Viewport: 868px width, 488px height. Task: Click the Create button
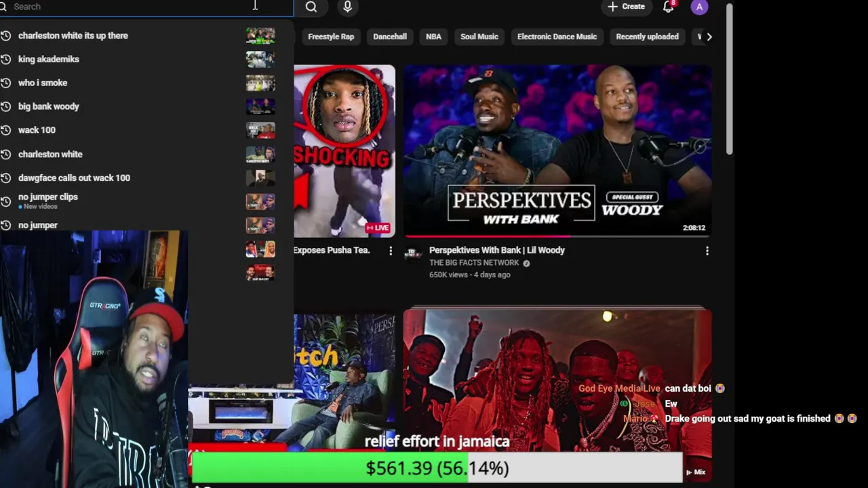(x=626, y=7)
